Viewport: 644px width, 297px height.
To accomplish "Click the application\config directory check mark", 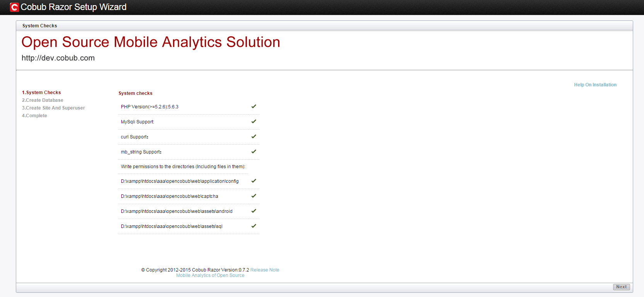I will [x=254, y=181].
